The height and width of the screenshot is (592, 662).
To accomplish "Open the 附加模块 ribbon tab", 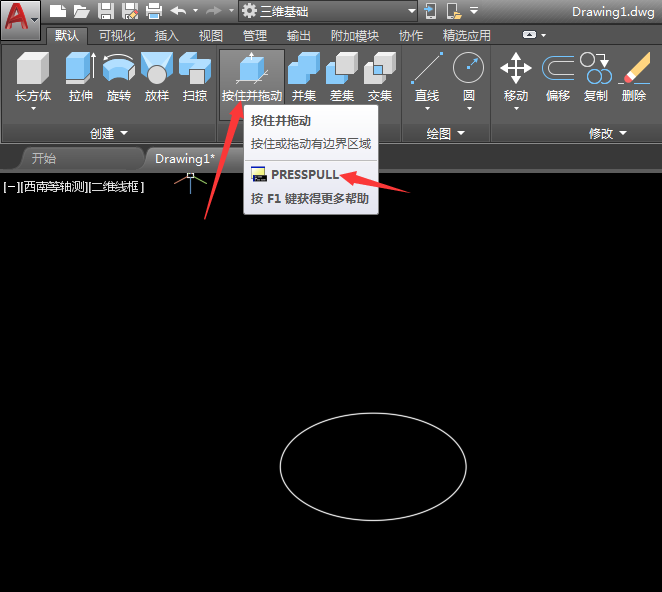I will coord(355,36).
